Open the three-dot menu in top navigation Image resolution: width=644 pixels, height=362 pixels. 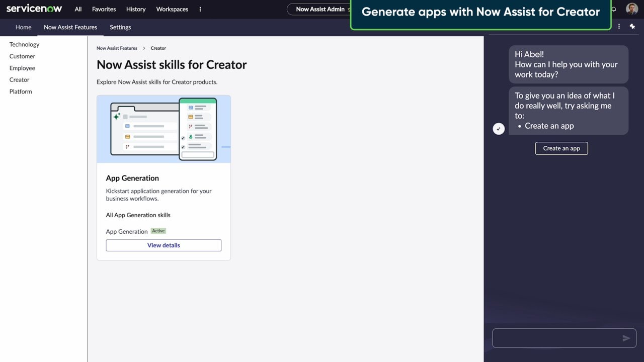(x=200, y=9)
